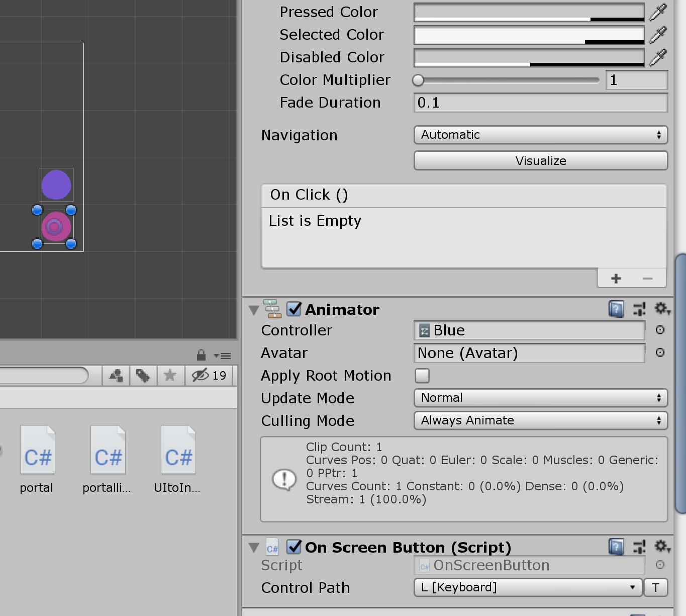Screen dimensions: 686x616
Task: Open Pressed Color swatch
Action: 529,12
